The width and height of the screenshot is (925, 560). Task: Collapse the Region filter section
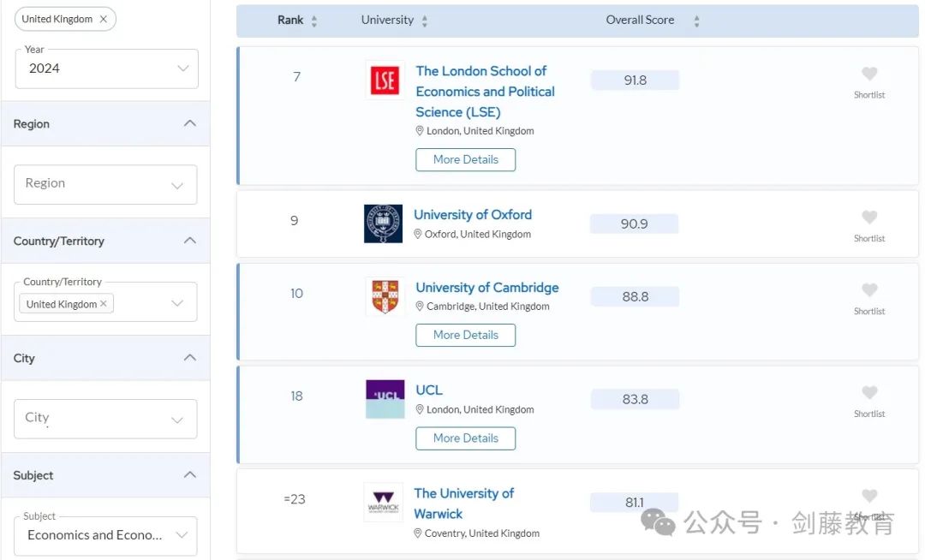pyautogui.click(x=190, y=123)
